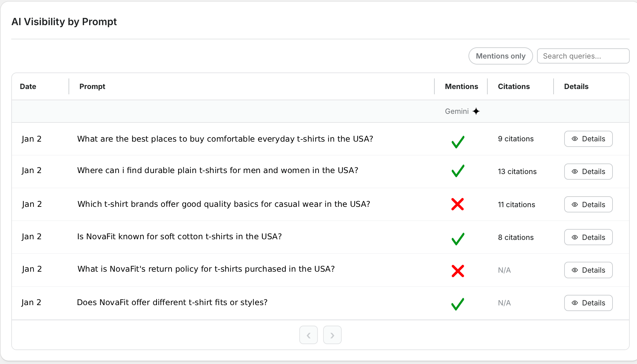This screenshot has width=637, height=364.
Task: Click the '8 citations' cell
Action: tap(516, 237)
